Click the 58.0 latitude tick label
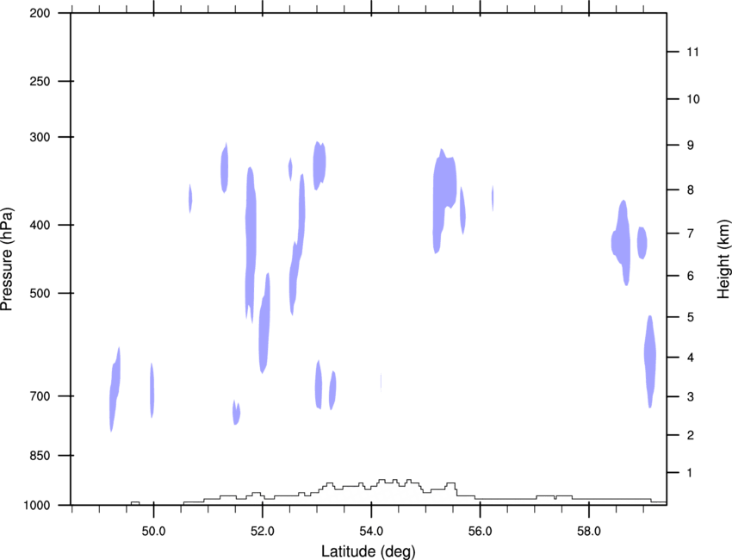 click(589, 532)
